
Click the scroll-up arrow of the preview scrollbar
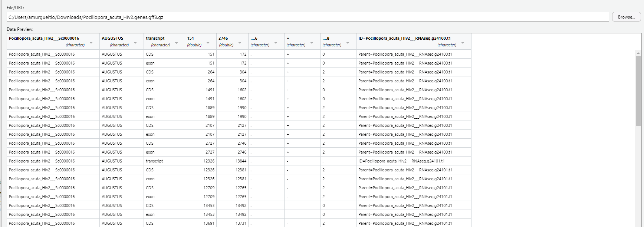(638, 53)
